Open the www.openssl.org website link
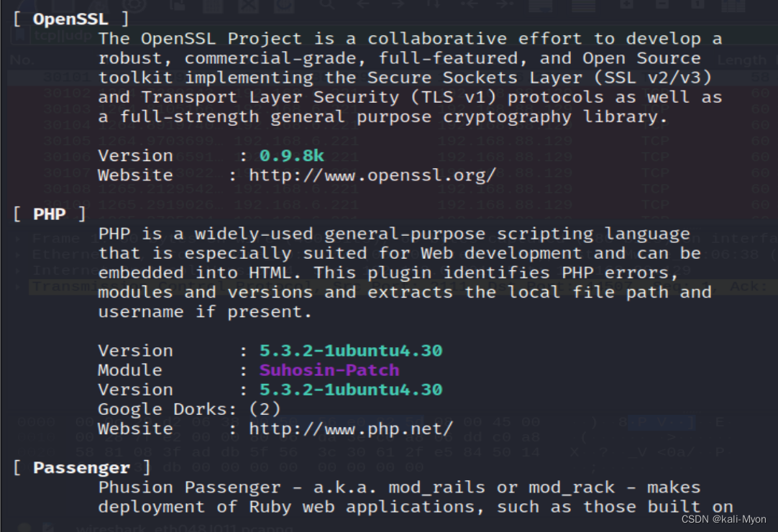The image size is (778, 532). pos(372,175)
